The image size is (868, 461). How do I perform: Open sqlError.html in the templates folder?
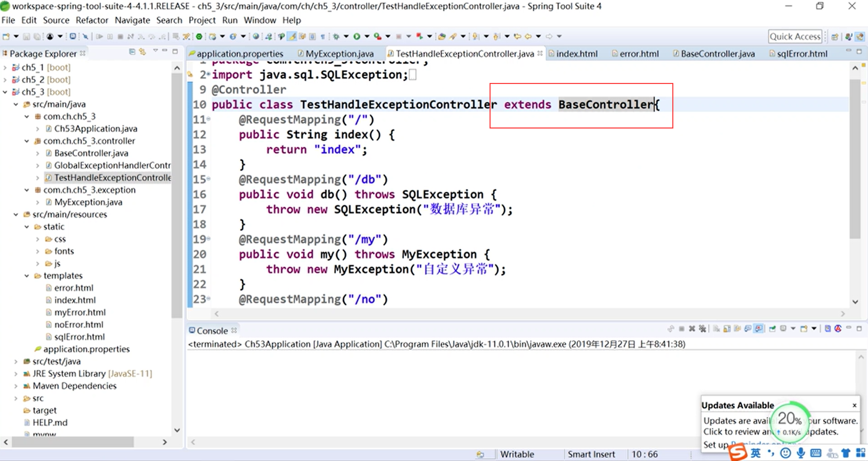79,337
